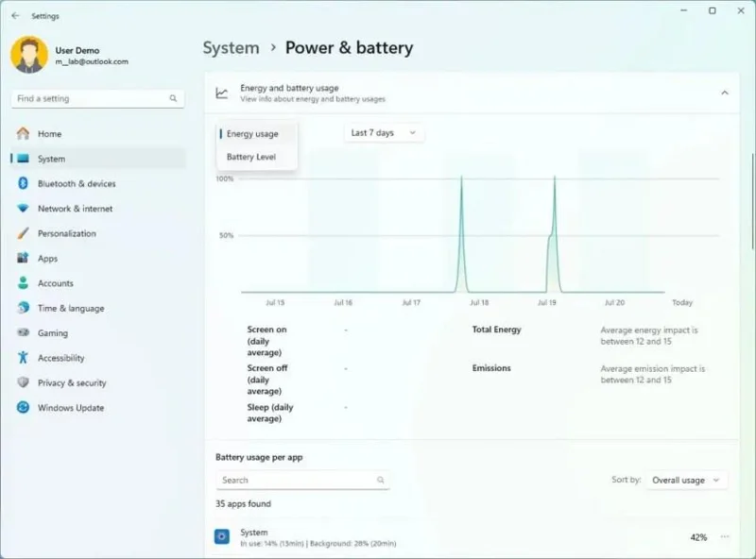The image size is (756, 559).
Task: Maximize the Settings window
Action: [x=713, y=10]
